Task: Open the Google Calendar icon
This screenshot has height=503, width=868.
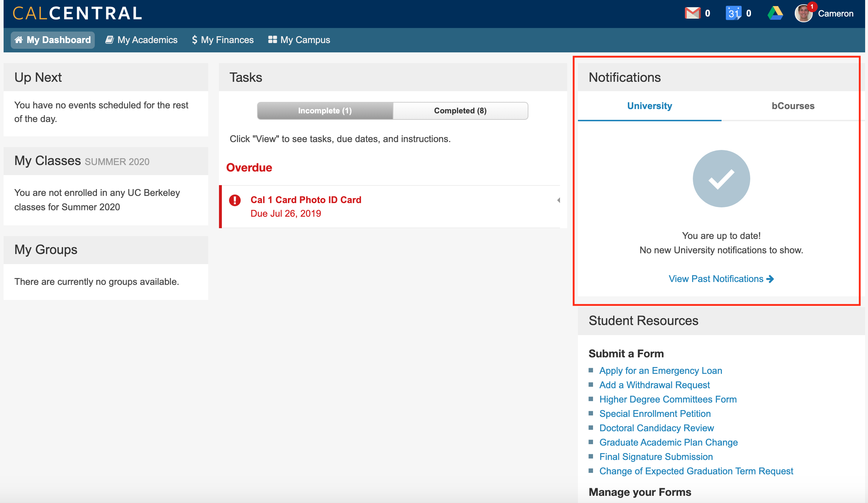Action: (733, 13)
